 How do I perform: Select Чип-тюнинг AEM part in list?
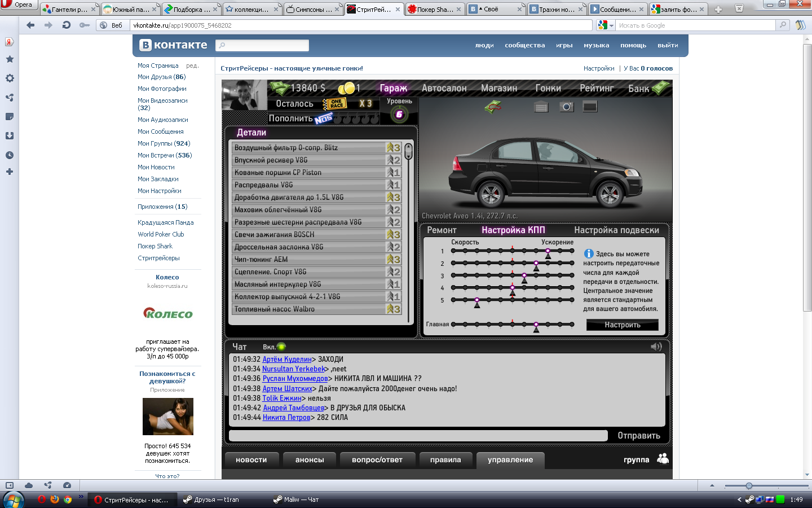[316, 260]
